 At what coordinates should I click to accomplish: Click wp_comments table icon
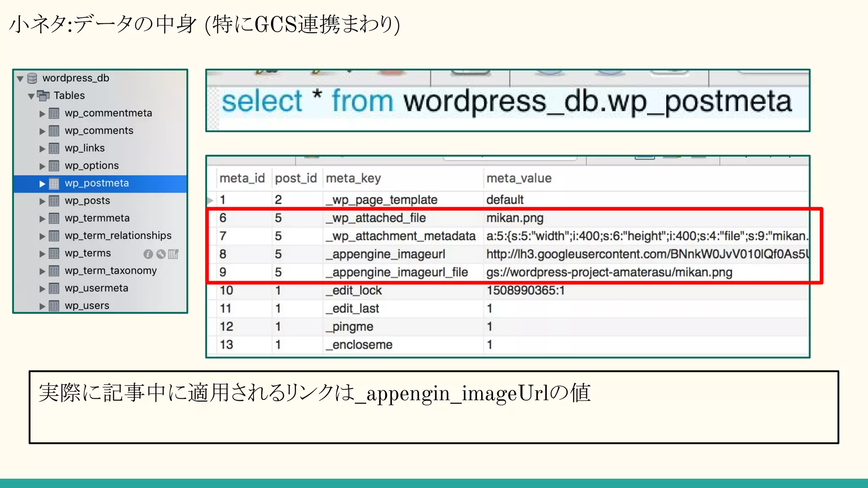pyautogui.click(x=54, y=131)
